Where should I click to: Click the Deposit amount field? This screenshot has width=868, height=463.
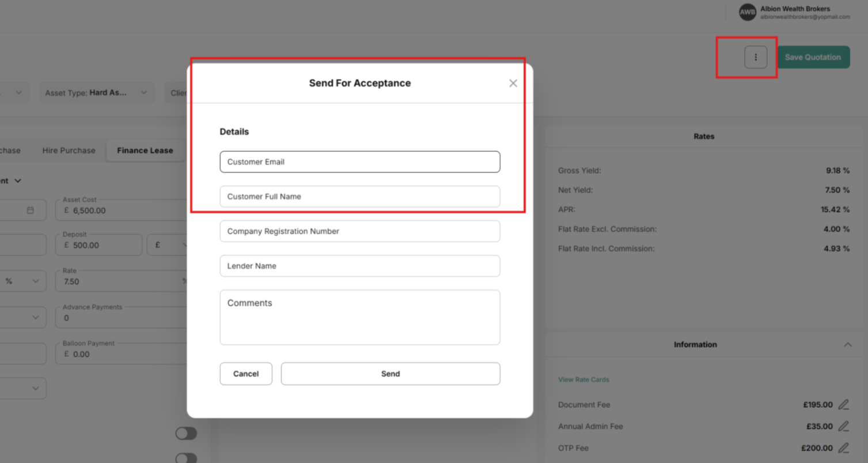(98, 245)
